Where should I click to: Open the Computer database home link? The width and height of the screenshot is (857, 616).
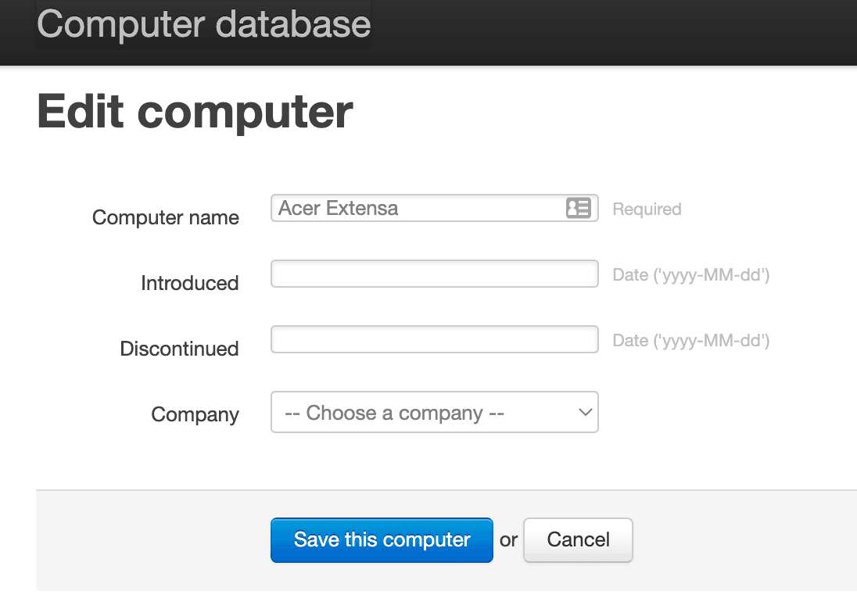(x=203, y=24)
